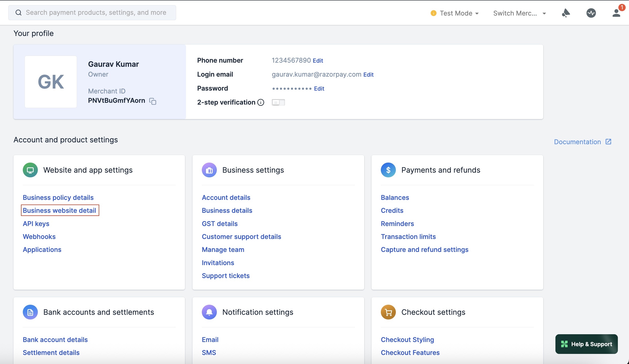Open the Switch Merchant dropdown
Viewport: 629px width, 364px height.
(519, 13)
